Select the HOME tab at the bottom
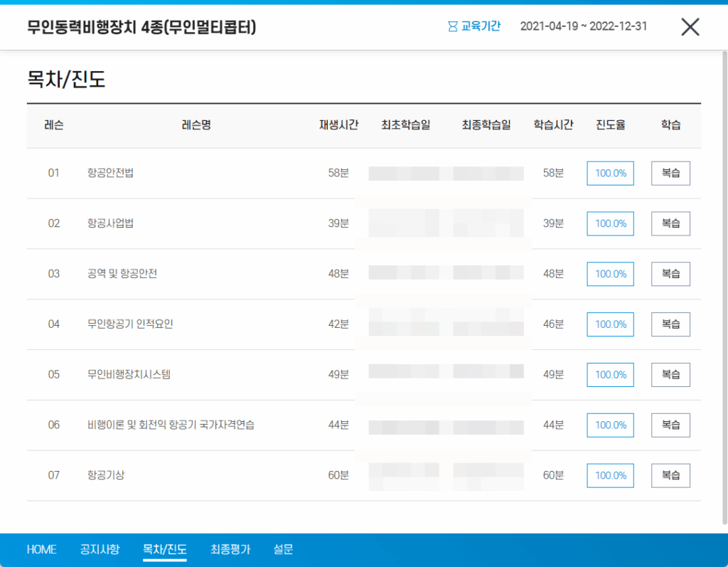This screenshot has width=728, height=567. click(41, 549)
